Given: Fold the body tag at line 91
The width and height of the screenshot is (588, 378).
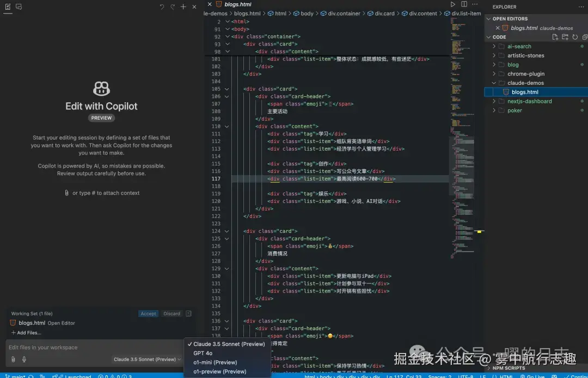Looking at the screenshot, I should point(227,29).
